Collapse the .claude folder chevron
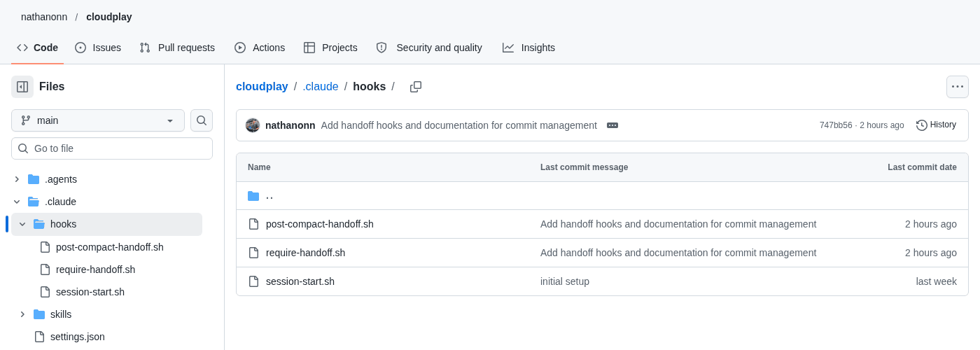The image size is (980, 350). click(x=17, y=202)
